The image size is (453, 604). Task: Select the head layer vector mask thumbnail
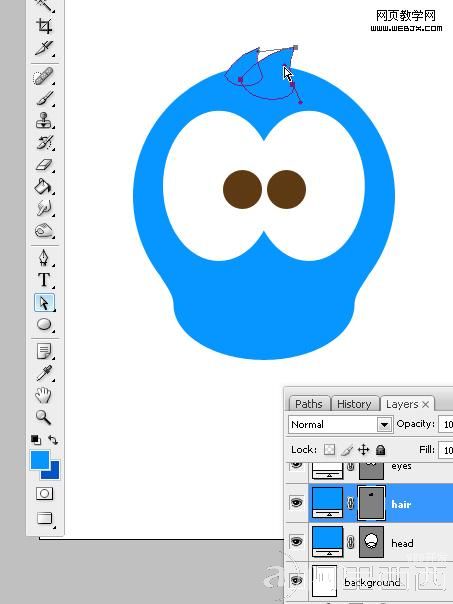371,542
